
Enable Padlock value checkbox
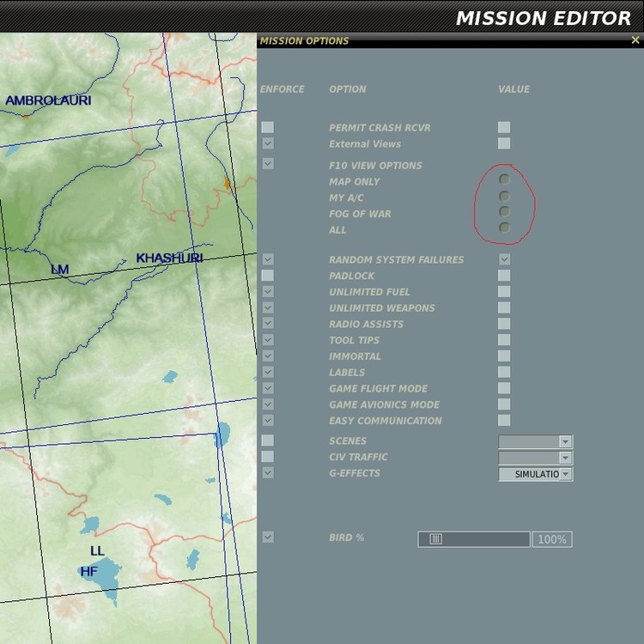[504, 275]
